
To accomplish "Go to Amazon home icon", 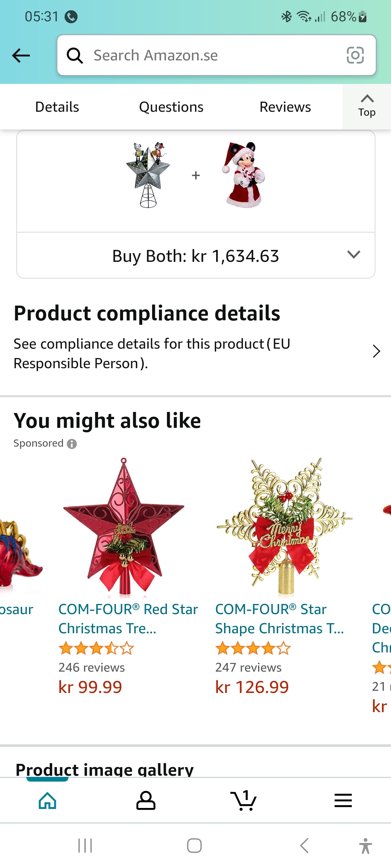I will coord(47,800).
